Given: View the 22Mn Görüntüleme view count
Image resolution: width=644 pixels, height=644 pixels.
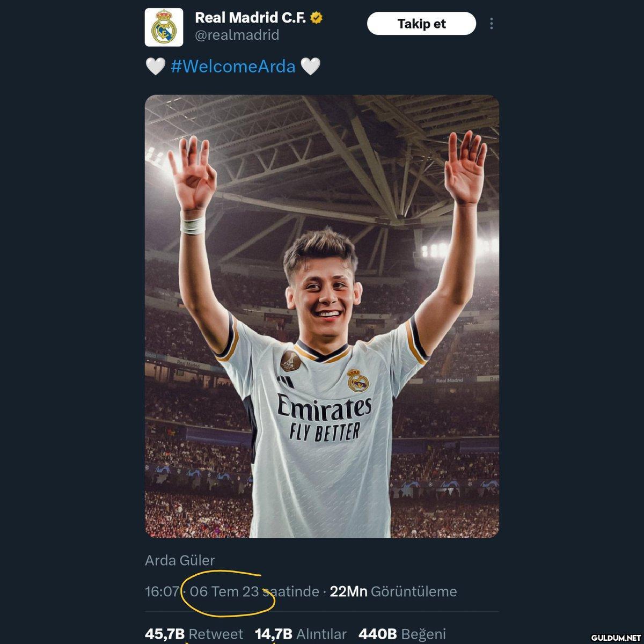Looking at the screenshot, I should (393, 591).
